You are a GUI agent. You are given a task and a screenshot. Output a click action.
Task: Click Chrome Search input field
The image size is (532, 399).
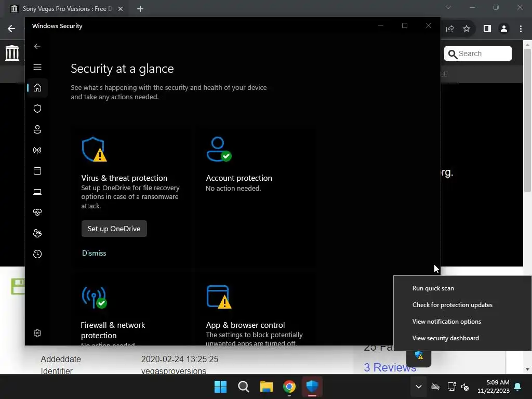tap(478, 54)
